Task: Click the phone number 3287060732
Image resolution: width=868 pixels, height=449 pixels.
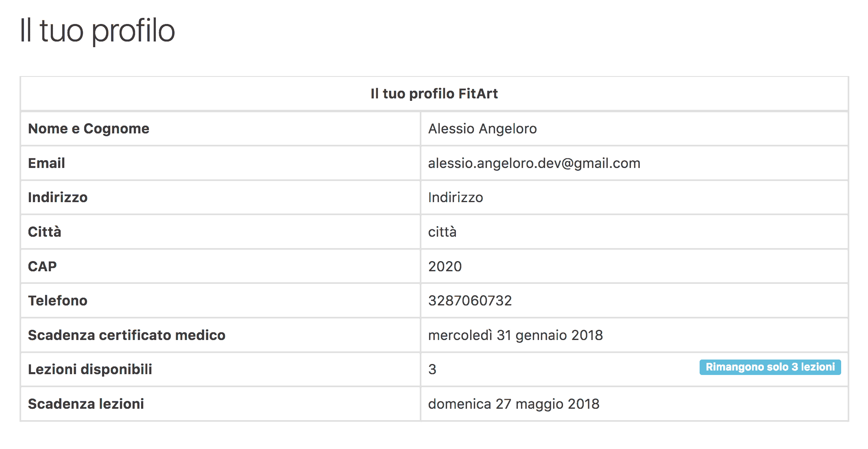Action: (x=470, y=301)
